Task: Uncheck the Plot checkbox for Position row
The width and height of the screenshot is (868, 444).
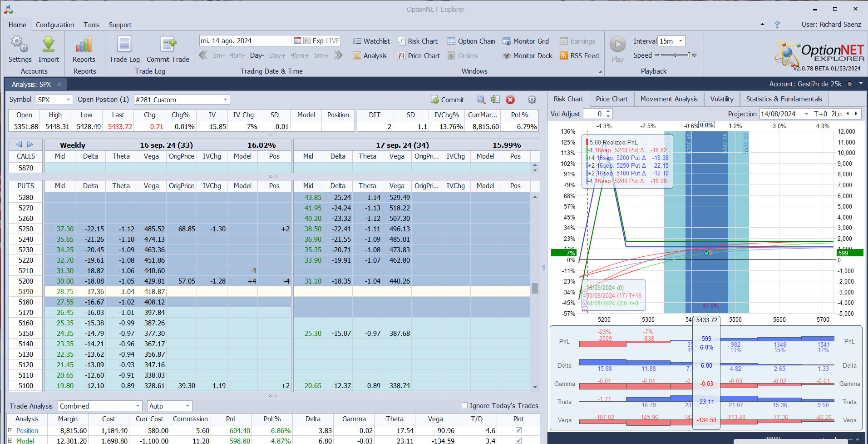Action: 518,430
